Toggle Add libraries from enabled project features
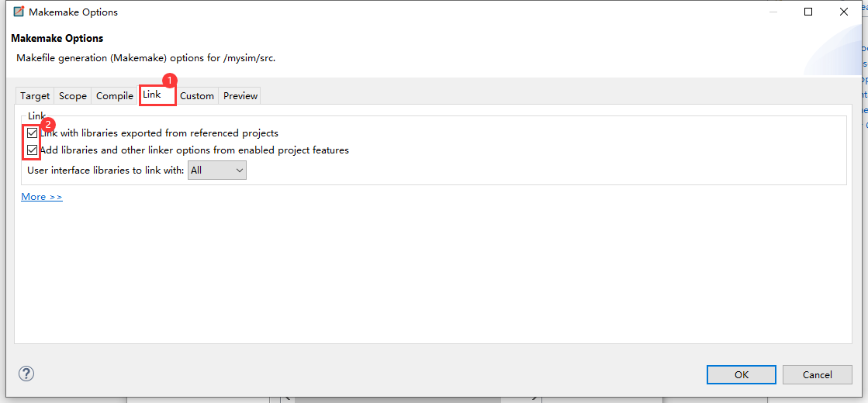The height and width of the screenshot is (403, 868). click(x=33, y=150)
